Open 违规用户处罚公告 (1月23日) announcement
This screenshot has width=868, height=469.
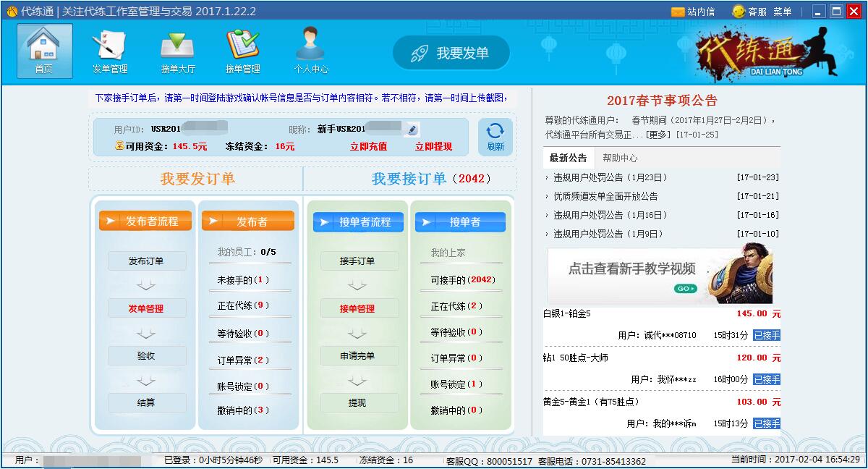pyautogui.click(x=610, y=177)
